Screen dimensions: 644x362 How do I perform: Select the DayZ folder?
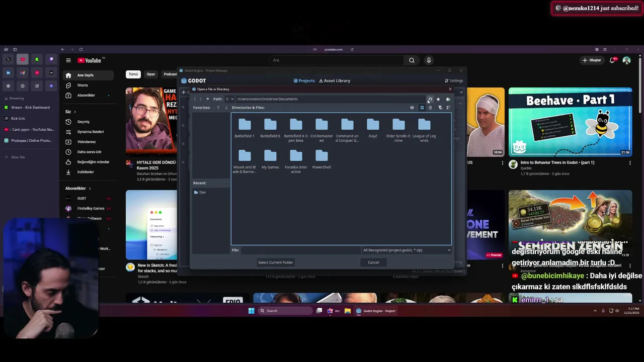tap(373, 128)
